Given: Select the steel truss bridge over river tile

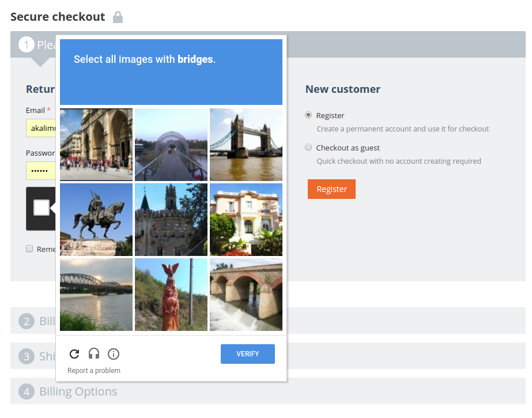Looking at the screenshot, I should 96,295.
